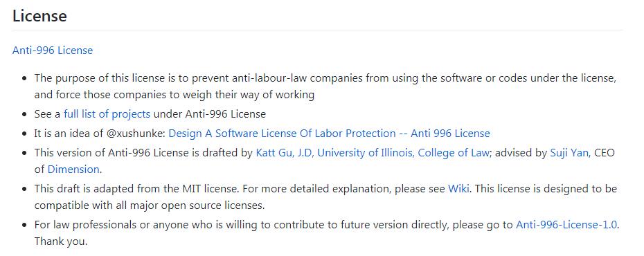Click the horizontal divider below License heading
644x256 pixels.
317,30
